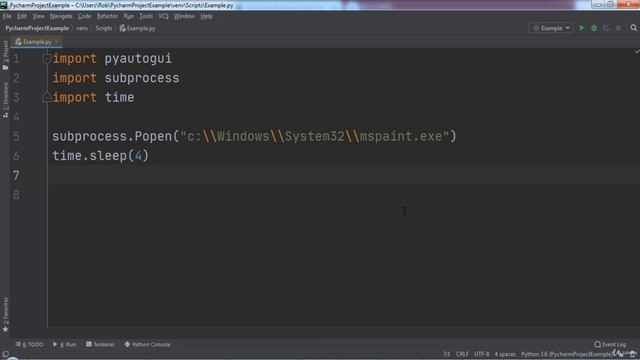Open the Example run configuration dropdown
The image size is (640, 360).
click(551, 28)
